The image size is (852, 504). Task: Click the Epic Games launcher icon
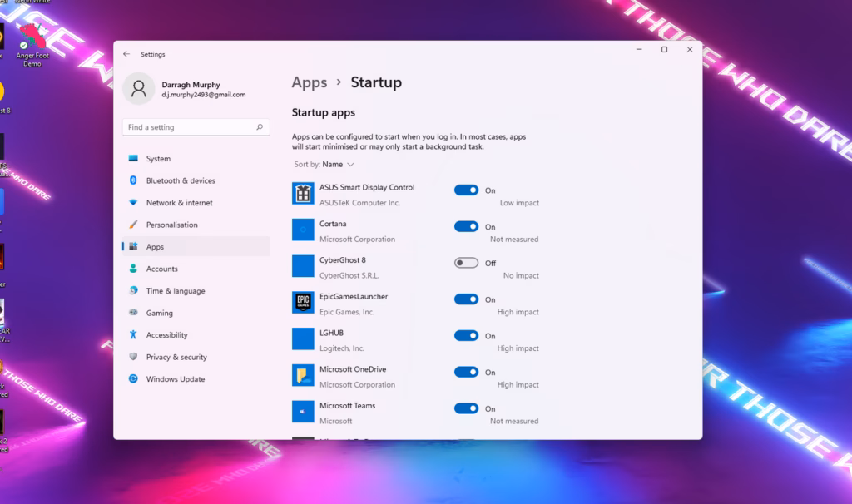(303, 303)
